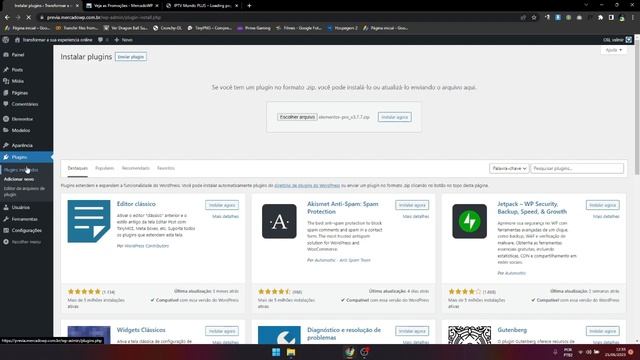The height and width of the screenshot is (360, 640).
Task: Switch to the Favoritos tab
Action: coord(166,168)
